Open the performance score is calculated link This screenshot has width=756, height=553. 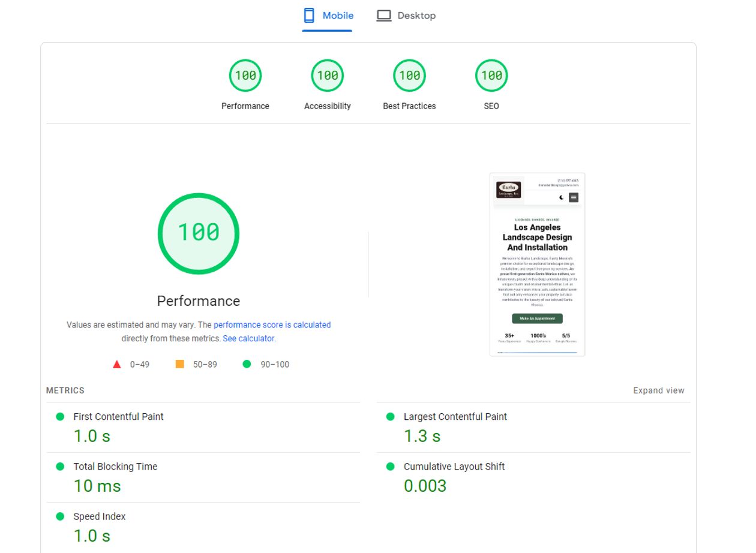(272, 324)
